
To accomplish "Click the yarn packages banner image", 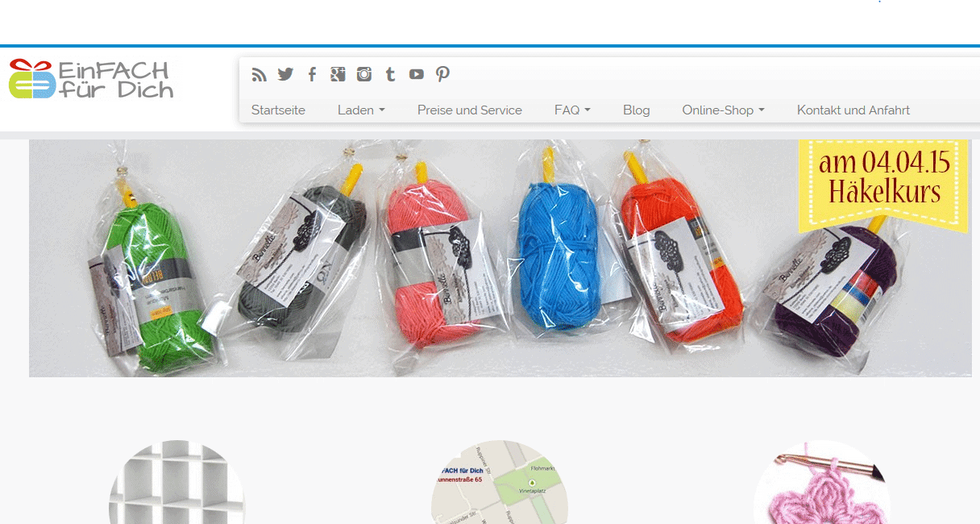I will tap(500, 258).
